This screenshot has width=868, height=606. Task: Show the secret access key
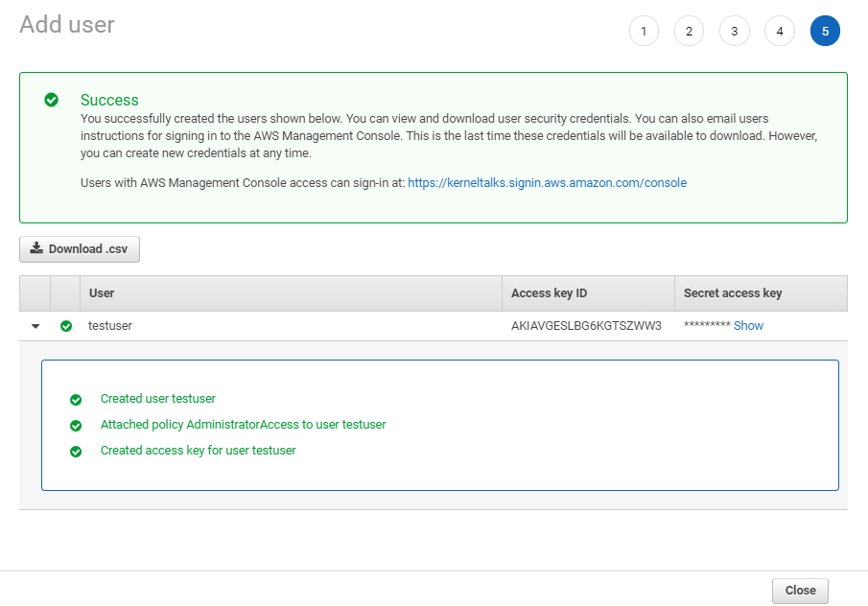pos(748,325)
